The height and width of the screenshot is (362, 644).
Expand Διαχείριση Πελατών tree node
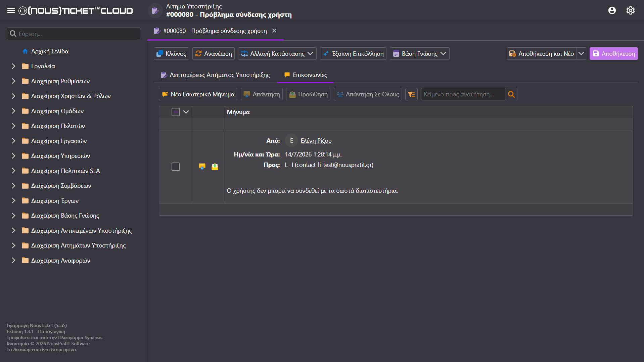coord(13,126)
